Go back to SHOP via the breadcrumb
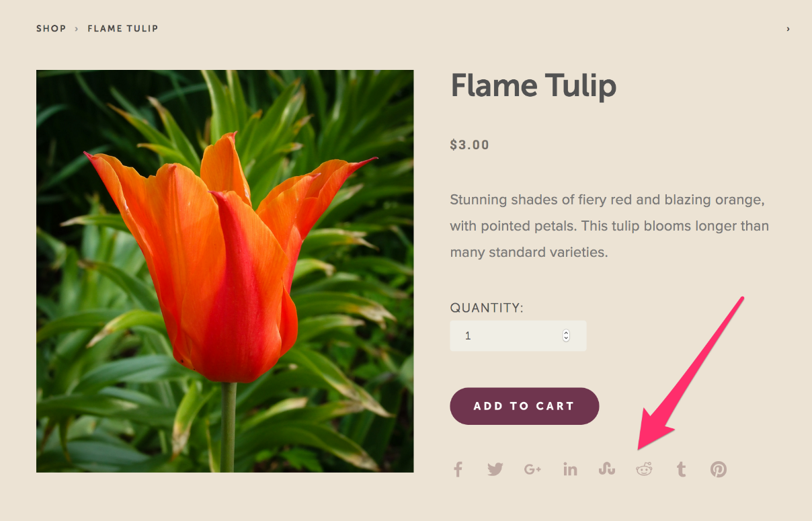Viewport: 812px width, 521px height. (x=51, y=28)
